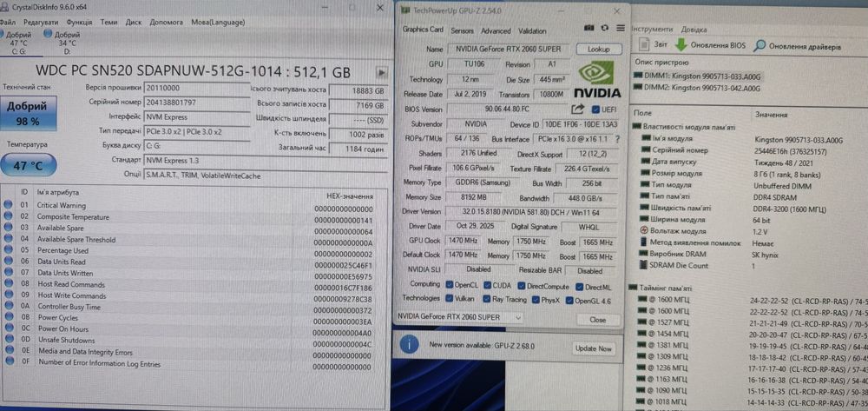Switch to the Advanced tab

[x=496, y=31]
